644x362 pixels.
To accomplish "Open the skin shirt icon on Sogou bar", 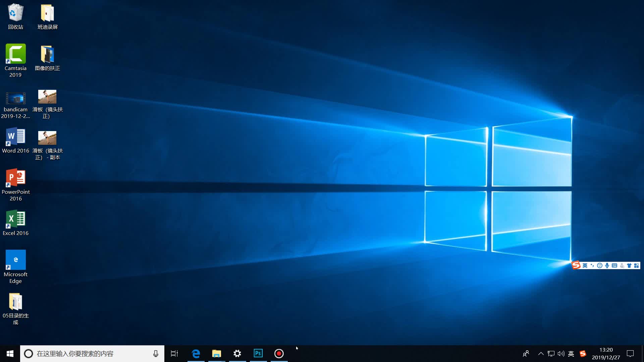I will click(629, 265).
